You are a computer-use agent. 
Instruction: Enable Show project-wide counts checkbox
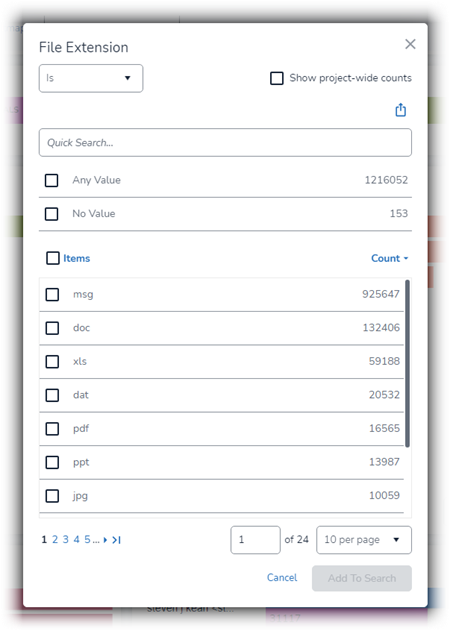(277, 78)
